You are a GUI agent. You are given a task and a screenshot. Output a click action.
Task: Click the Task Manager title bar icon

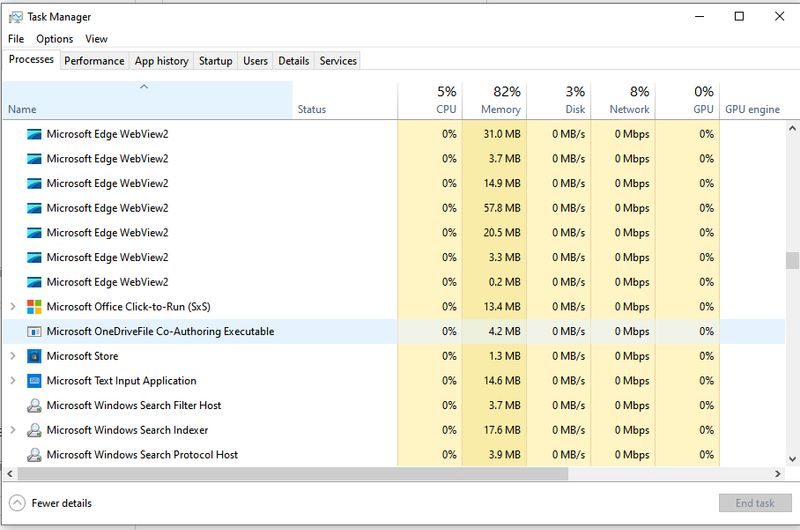pos(14,16)
